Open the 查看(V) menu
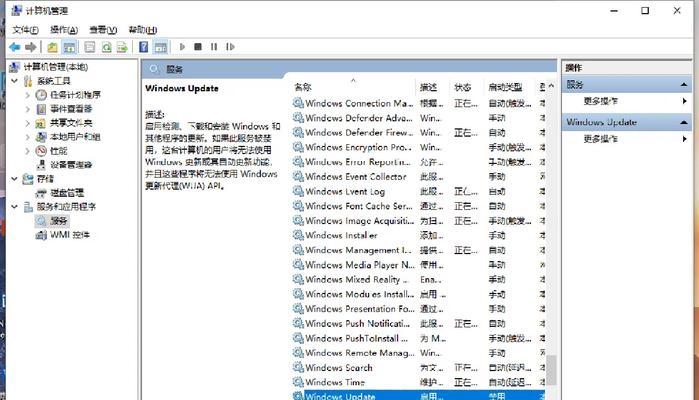This screenshot has height=400, width=699. tap(103, 30)
